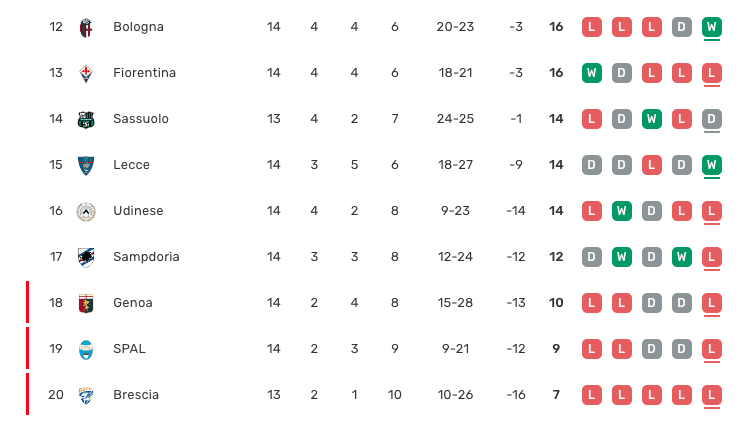Click the Sassuolo club crest
750x429 pixels.
pyautogui.click(x=85, y=119)
